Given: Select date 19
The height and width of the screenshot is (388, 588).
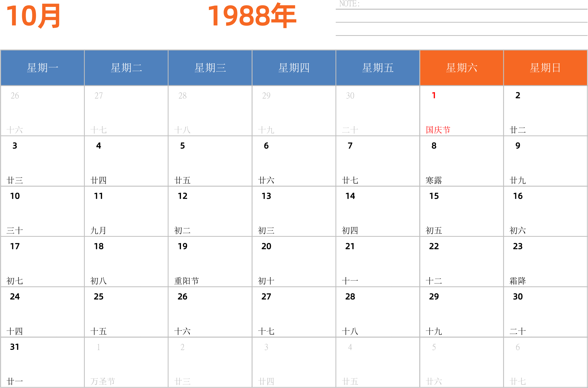Looking at the screenshot, I should coord(183,246).
